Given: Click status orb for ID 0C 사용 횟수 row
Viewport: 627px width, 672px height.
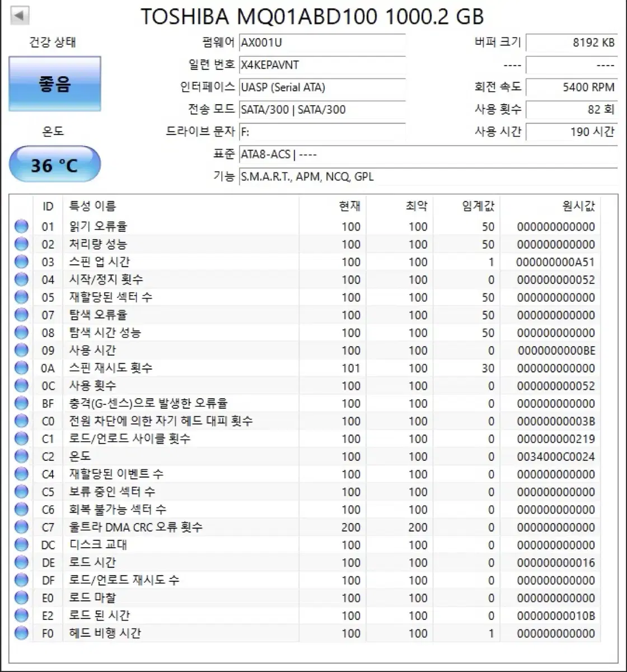Looking at the screenshot, I should click(x=21, y=386).
